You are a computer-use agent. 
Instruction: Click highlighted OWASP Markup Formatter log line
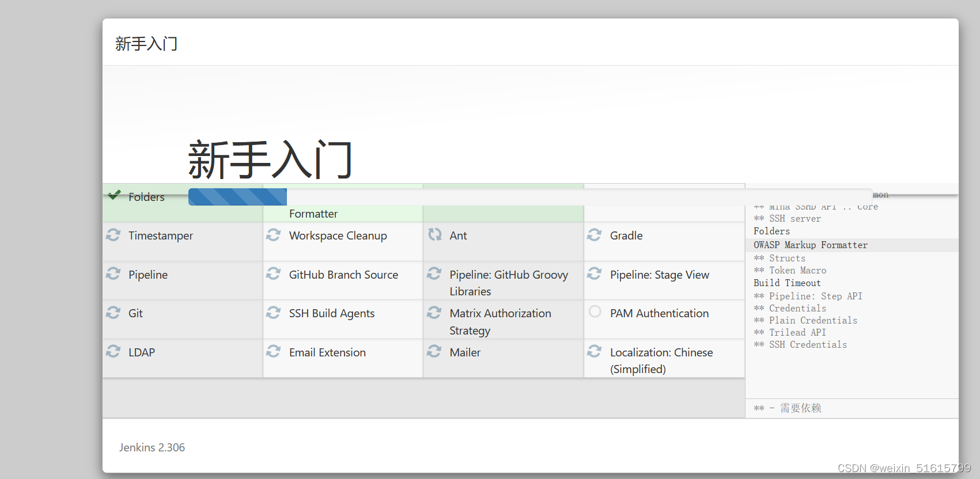point(852,245)
